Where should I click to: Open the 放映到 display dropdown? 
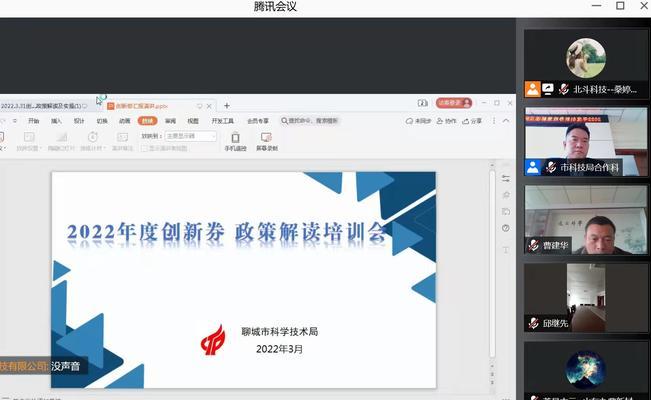click(191, 136)
